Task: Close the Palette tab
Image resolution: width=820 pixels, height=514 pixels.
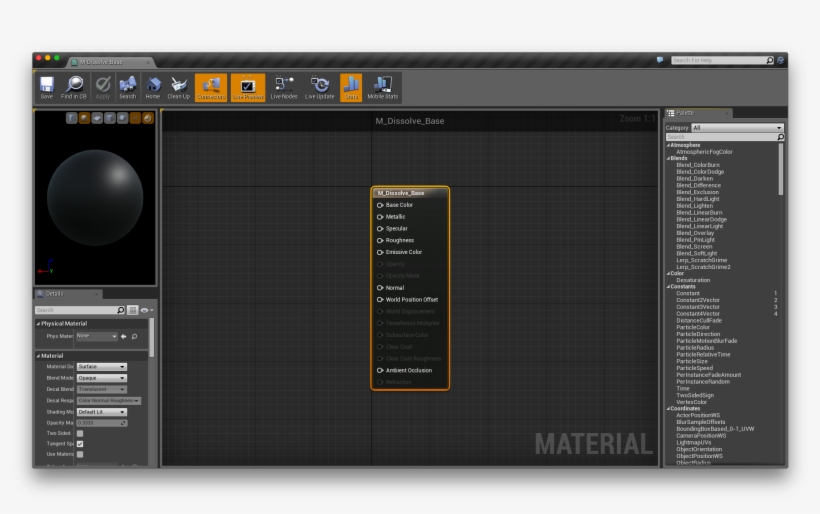Action: pyautogui.click(x=727, y=113)
